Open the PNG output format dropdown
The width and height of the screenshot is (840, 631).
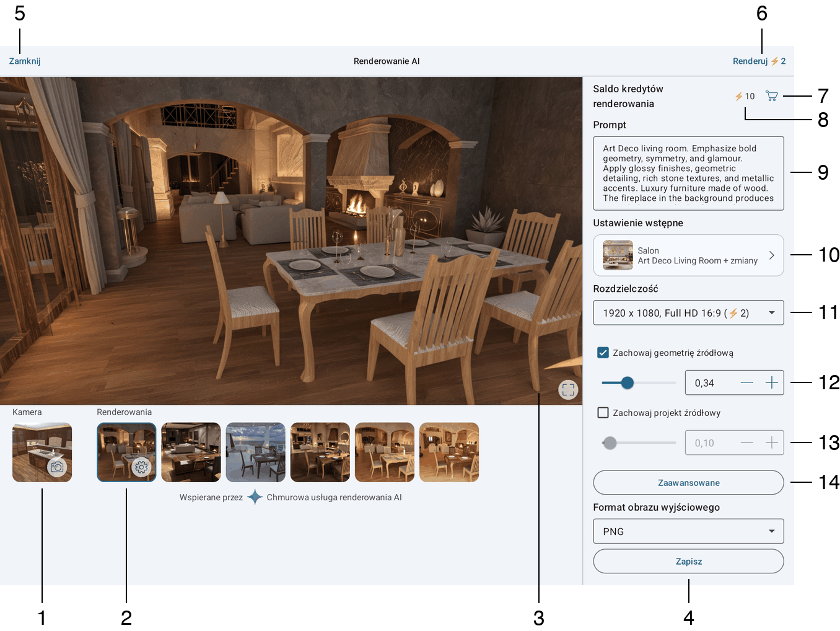coord(688,531)
